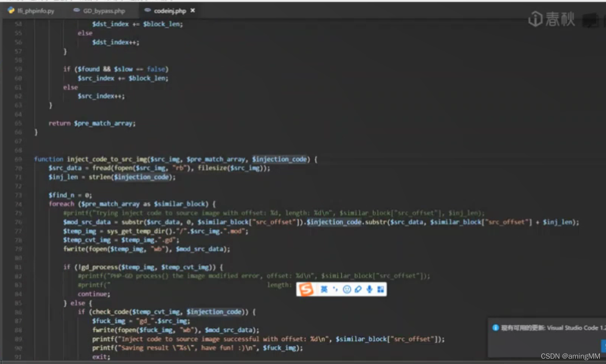Click '$dst_index++;' on line 56
Image resolution: width=606 pixels, height=364 pixels.
point(115,42)
